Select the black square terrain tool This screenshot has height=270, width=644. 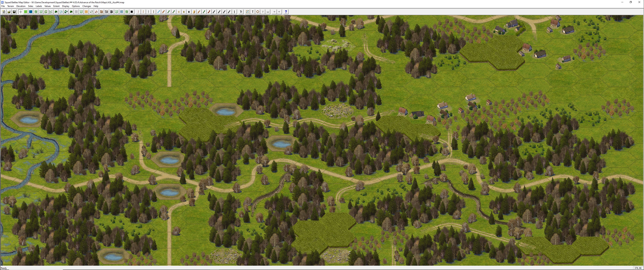[x=132, y=12]
